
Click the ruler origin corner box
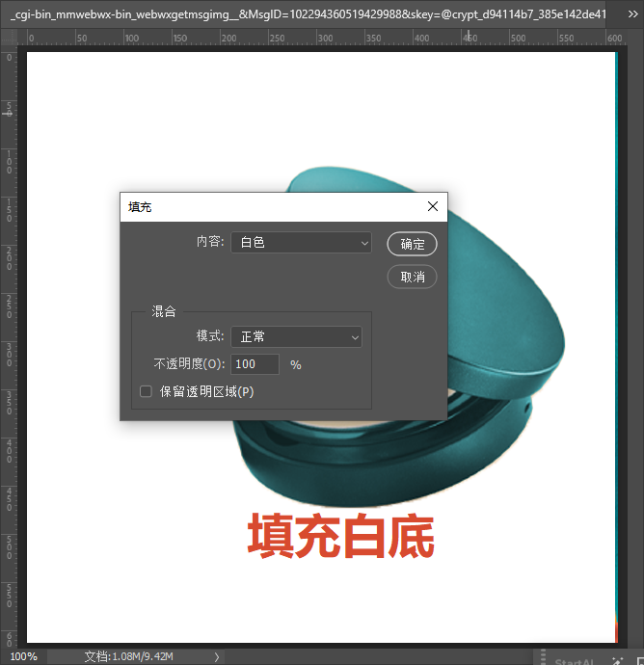click(x=9, y=37)
